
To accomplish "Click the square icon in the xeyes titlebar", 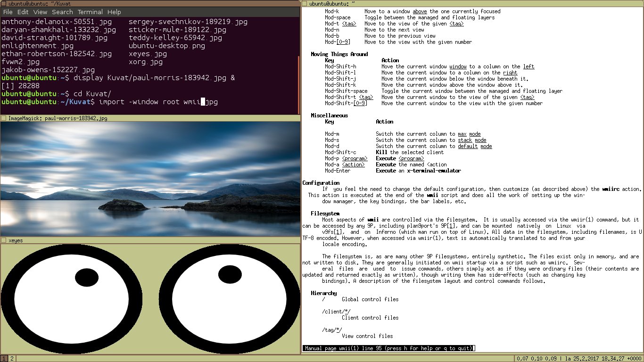I will coord(4,240).
